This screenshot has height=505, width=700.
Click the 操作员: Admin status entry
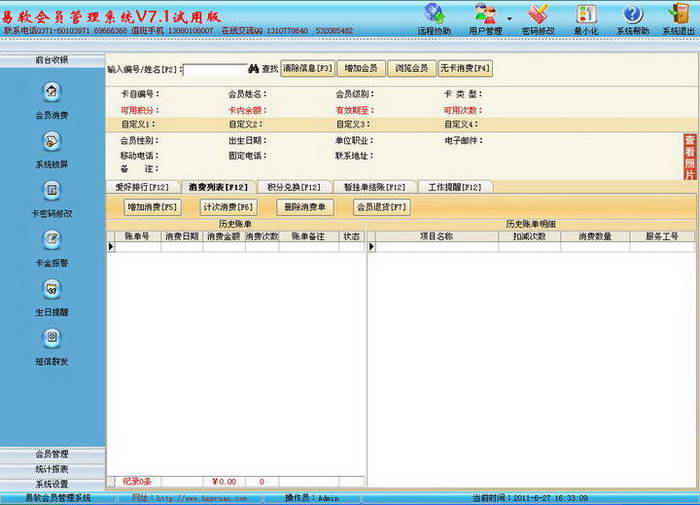coord(312,498)
